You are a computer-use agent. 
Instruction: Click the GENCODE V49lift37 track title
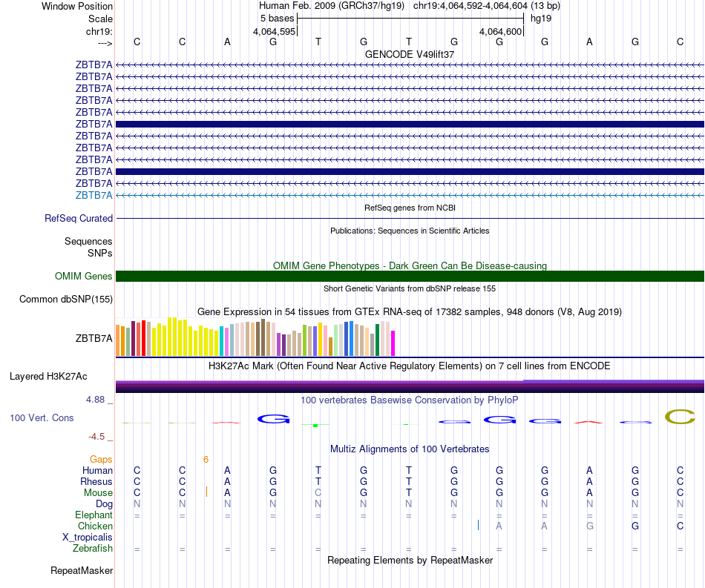point(410,54)
